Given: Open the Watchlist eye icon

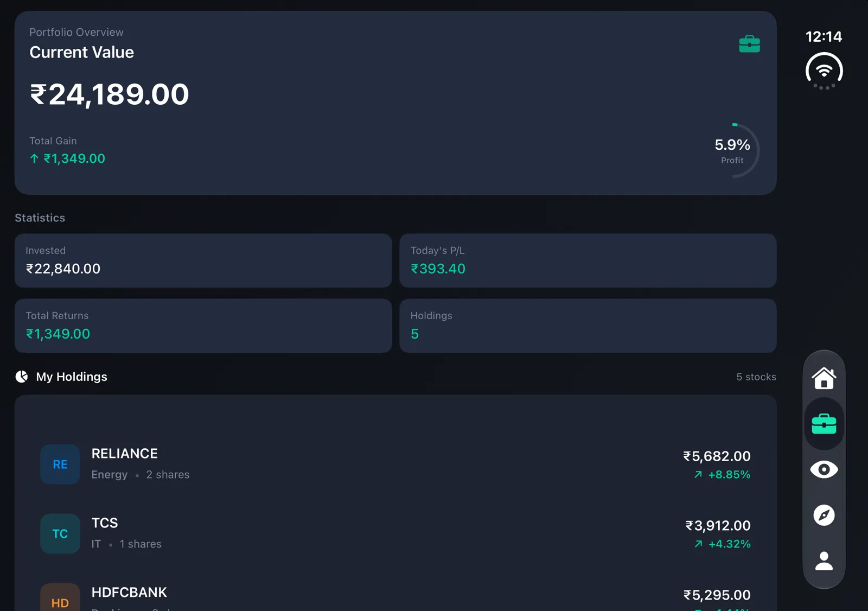Looking at the screenshot, I should coord(824,469).
